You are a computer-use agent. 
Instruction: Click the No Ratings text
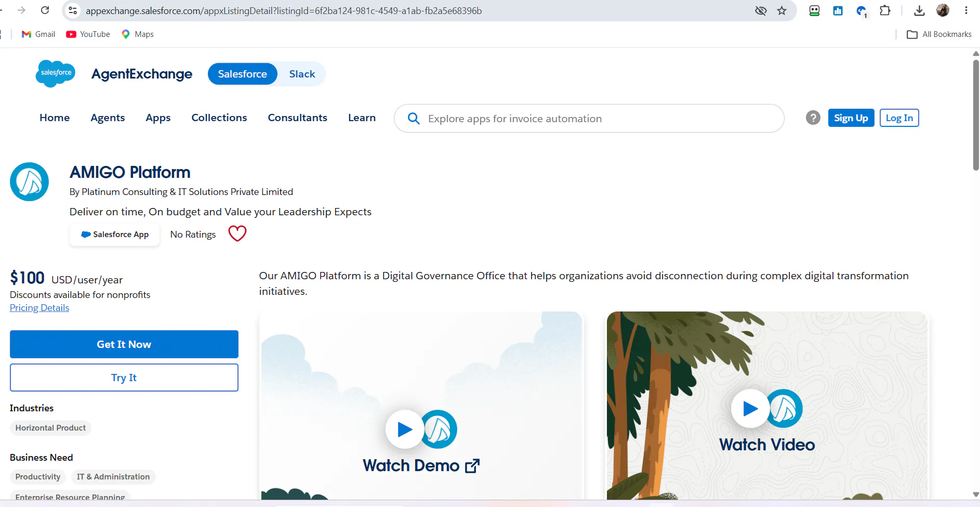pos(193,235)
